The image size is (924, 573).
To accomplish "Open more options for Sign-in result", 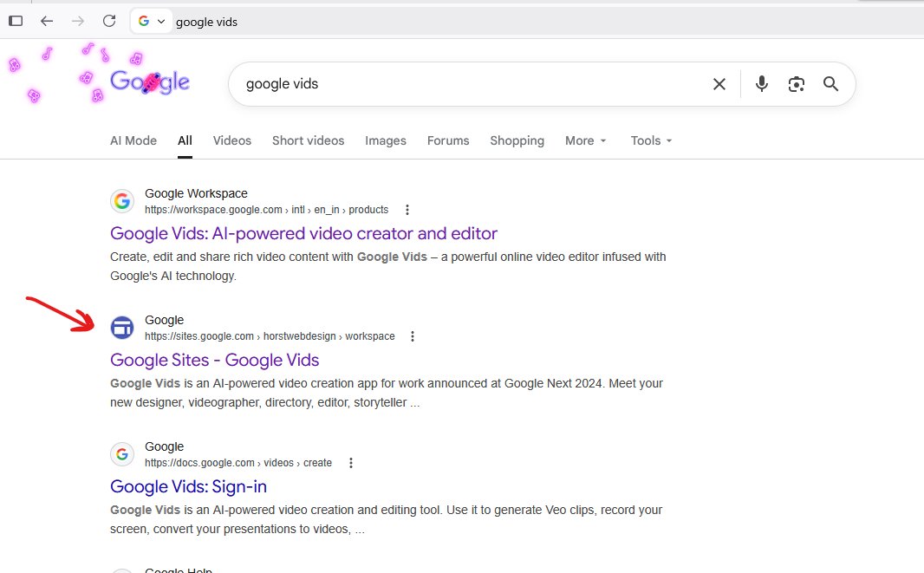I will pyautogui.click(x=351, y=464).
